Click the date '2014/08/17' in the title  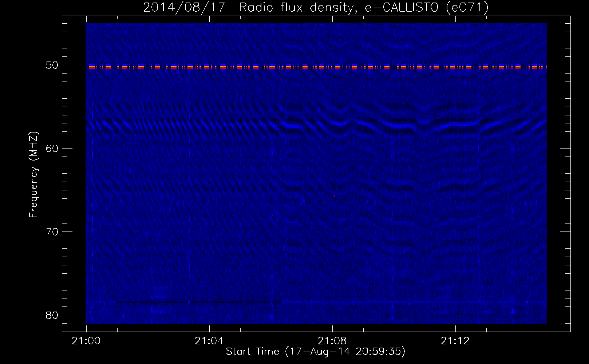[x=184, y=7]
